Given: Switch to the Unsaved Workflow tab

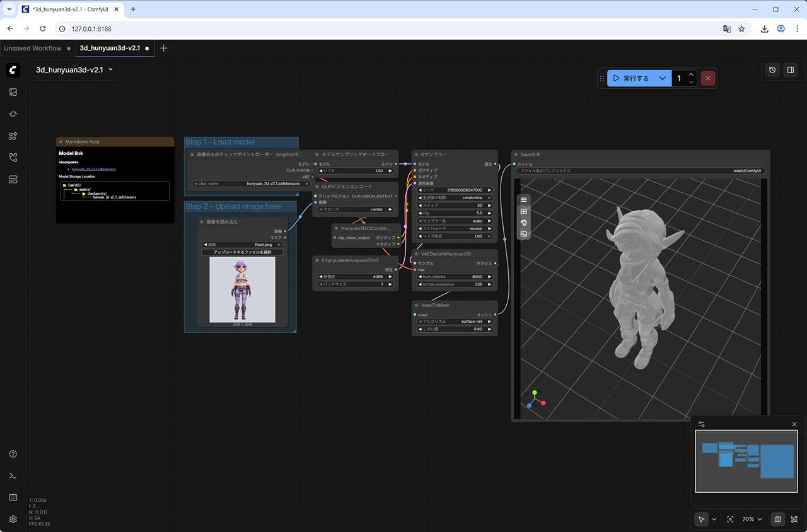Looking at the screenshot, I should click(33, 48).
